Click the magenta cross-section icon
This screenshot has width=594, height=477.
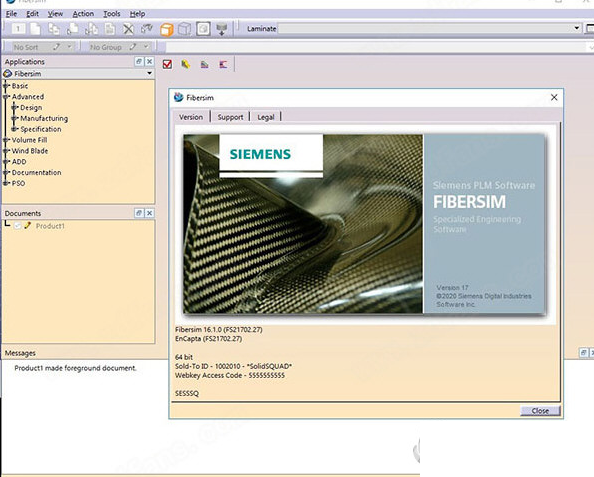223,64
